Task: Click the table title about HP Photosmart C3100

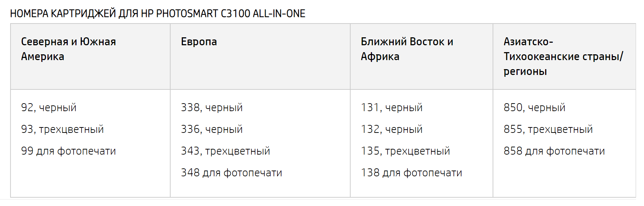Action: pyautogui.click(x=158, y=13)
